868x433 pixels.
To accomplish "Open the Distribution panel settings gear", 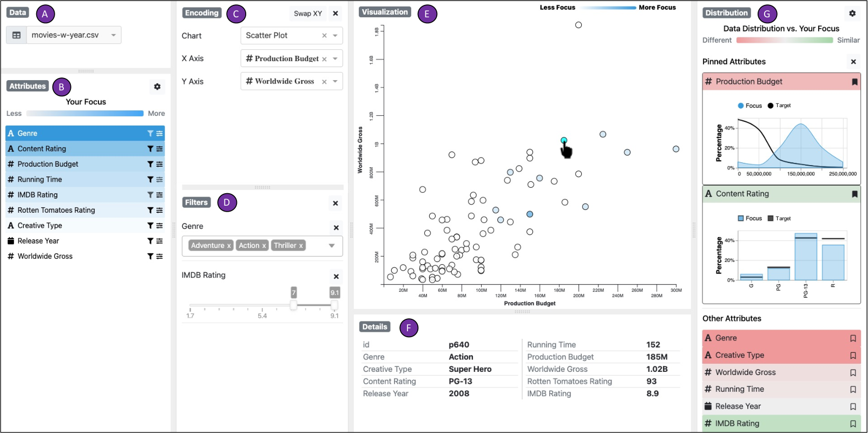I will pos(852,13).
